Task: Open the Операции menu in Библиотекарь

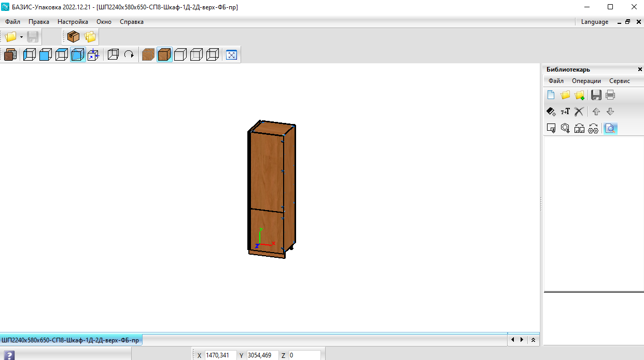Action: [x=586, y=81]
